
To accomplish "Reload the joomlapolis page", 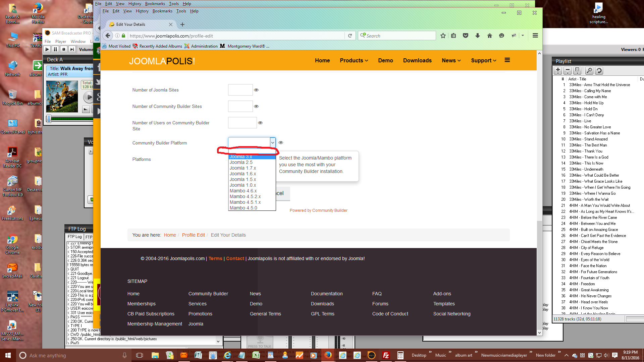I will click(x=350, y=36).
